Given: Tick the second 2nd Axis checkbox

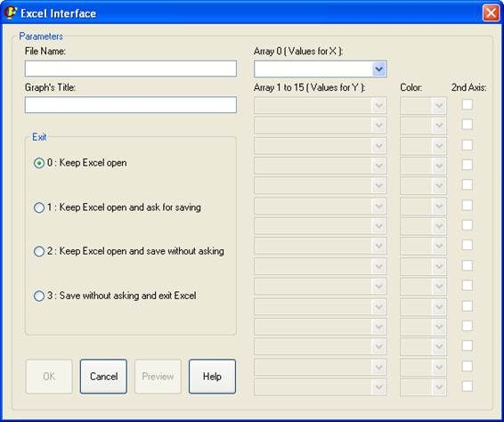Looking at the screenshot, I should point(467,125).
